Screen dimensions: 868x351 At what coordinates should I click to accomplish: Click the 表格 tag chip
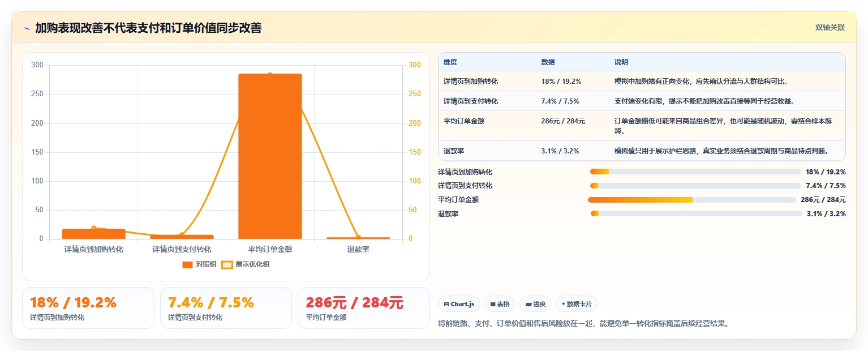(500, 304)
